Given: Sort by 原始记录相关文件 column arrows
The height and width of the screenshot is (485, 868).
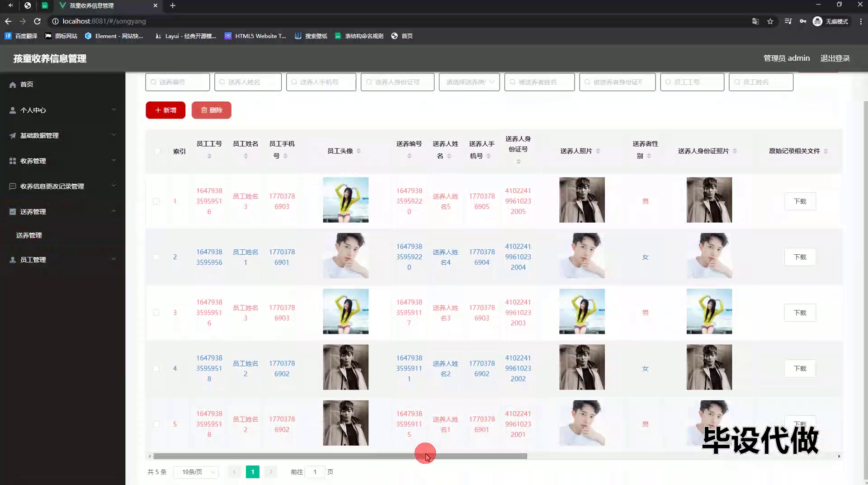Looking at the screenshot, I should click(x=826, y=151).
